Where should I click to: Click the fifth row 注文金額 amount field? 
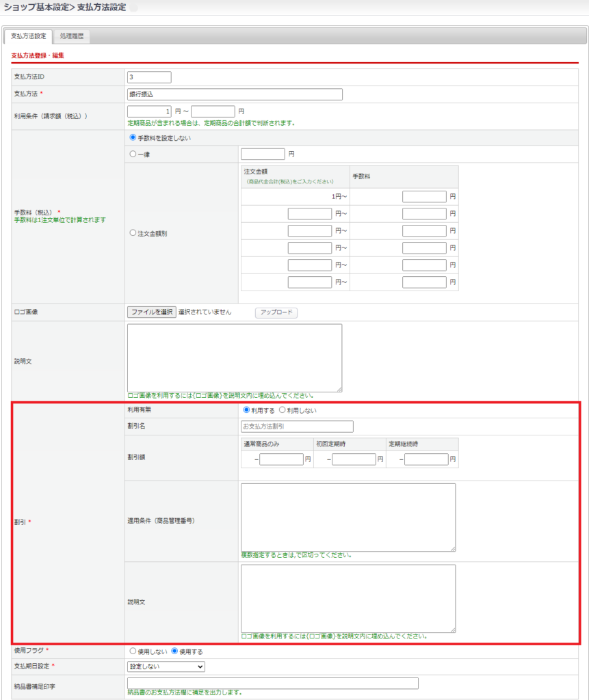pyautogui.click(x=310, y=265)
